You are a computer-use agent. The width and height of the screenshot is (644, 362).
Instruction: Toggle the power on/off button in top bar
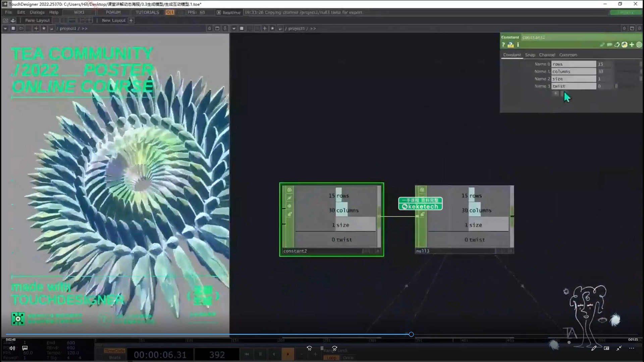(170, 12)
